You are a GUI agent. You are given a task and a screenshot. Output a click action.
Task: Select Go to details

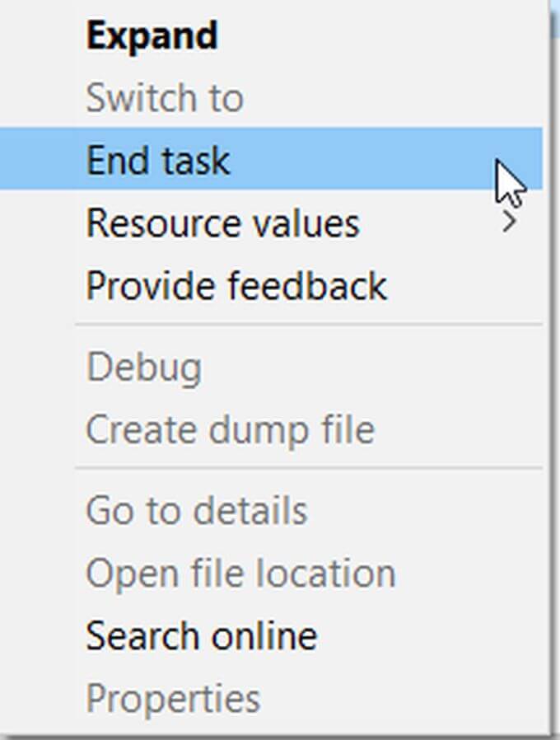coord(197,511)
